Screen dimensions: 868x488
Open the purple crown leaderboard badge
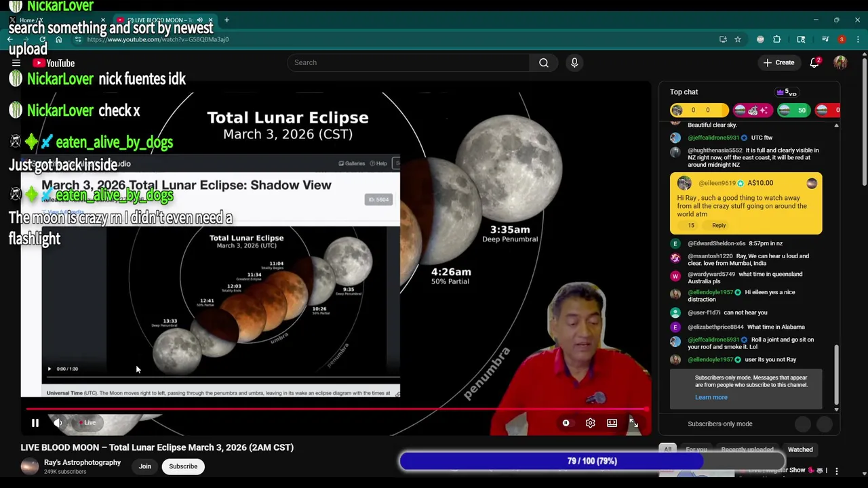click(787, 92)
